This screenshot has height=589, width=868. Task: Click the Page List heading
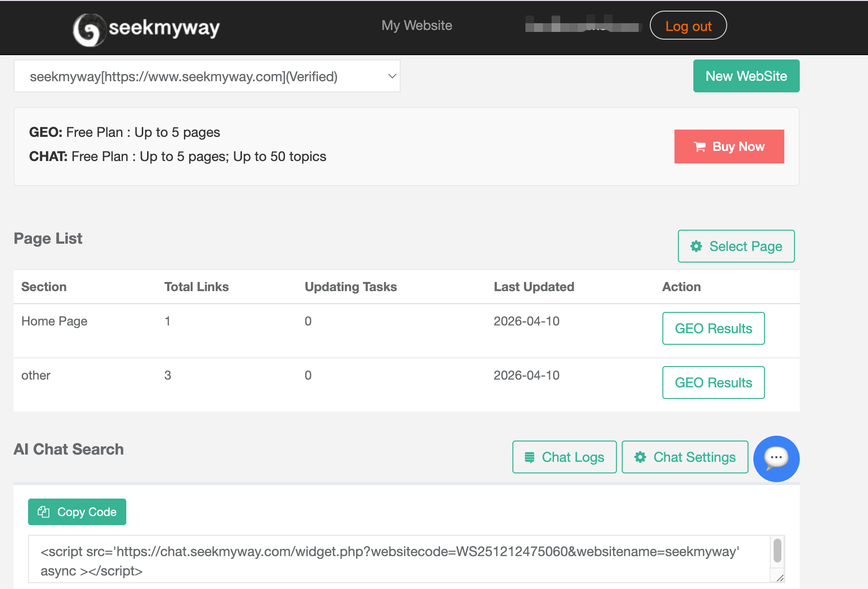[48, 238]
